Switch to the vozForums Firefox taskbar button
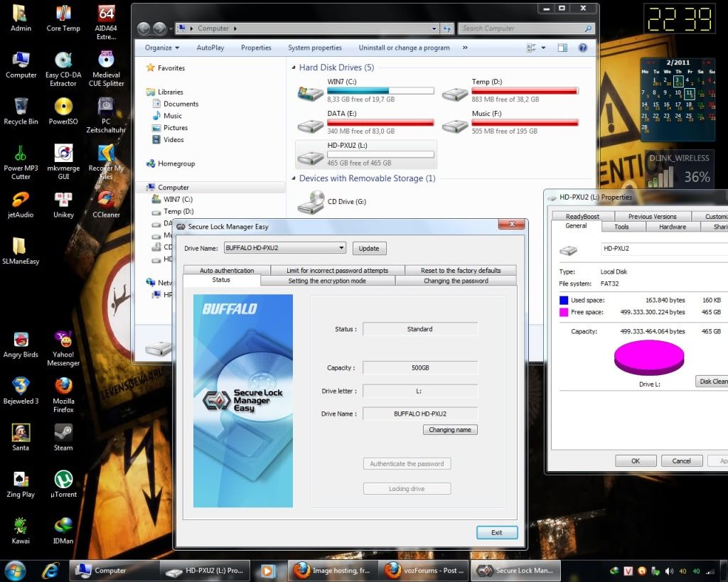728x582 pixels. [424, 571]
